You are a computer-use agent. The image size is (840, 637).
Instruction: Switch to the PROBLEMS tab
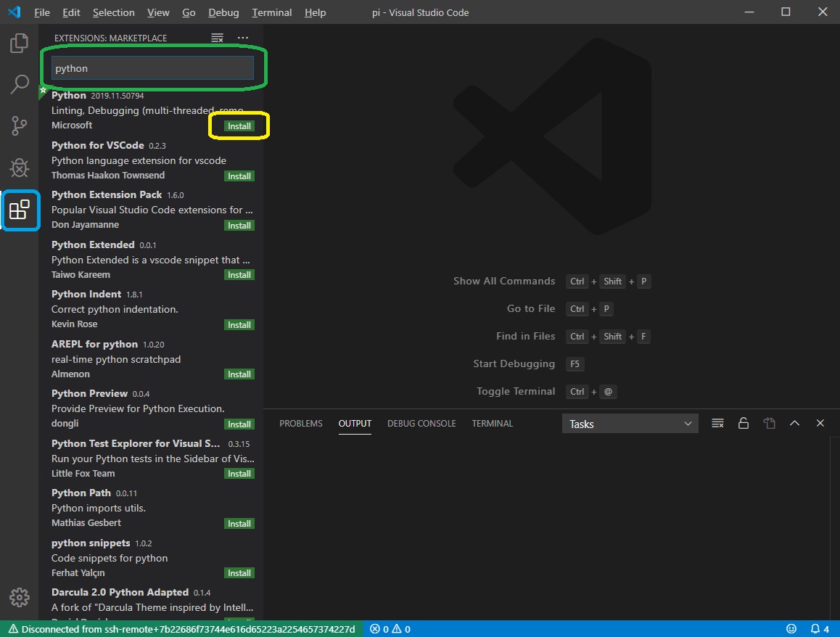[300, 423]
